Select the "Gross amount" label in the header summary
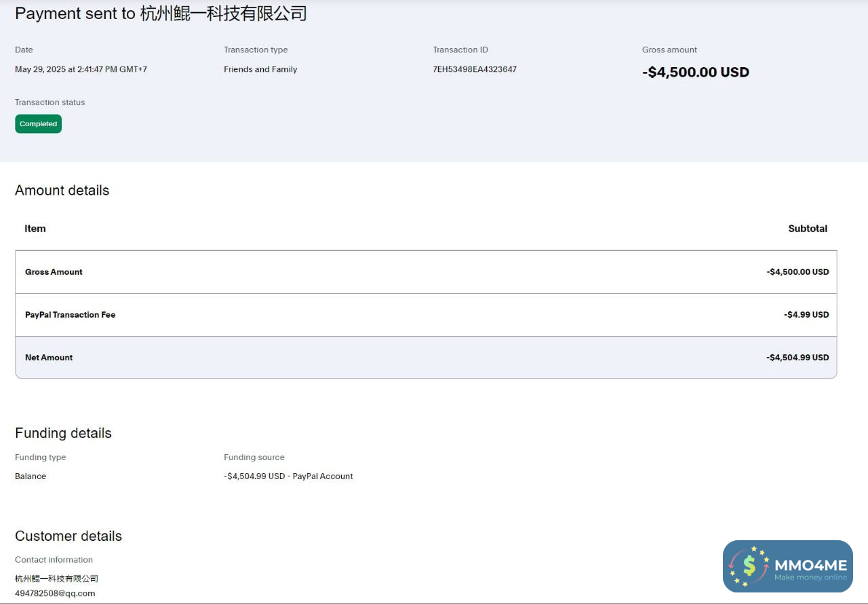 point(669,50)
